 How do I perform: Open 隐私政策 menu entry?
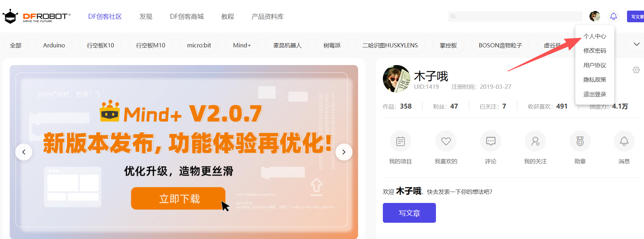[x=595, y=80]
